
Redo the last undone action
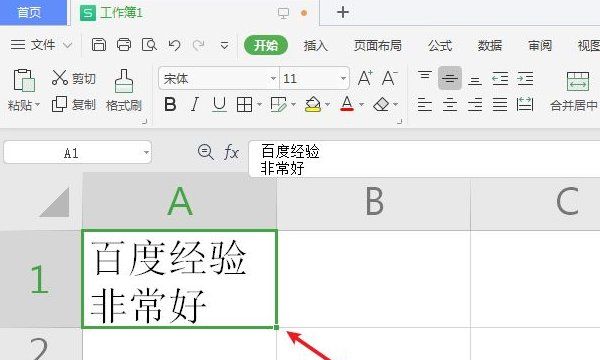click(x=199, y=45)
